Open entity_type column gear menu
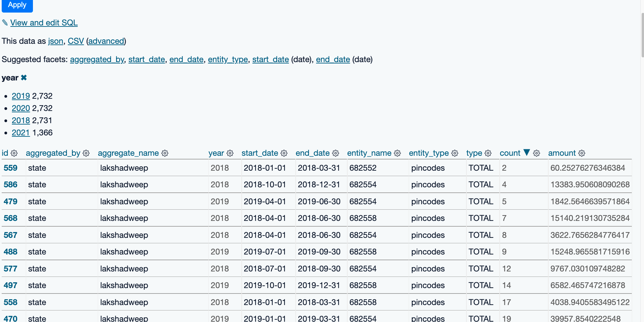644x322 pixels. pos(455,153)
